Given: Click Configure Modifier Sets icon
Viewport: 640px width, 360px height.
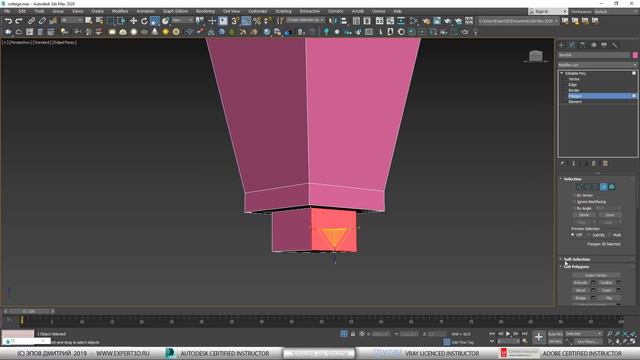Looking at the screenshot, I should 605,164.
